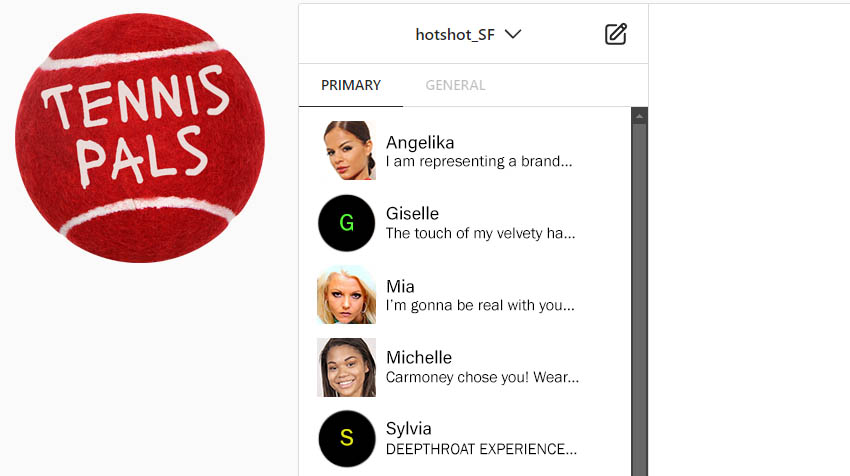The width and height of the screenshot is (850, 476).
Task: Open the conversation named Sylvia
Action: click(465, 439)
